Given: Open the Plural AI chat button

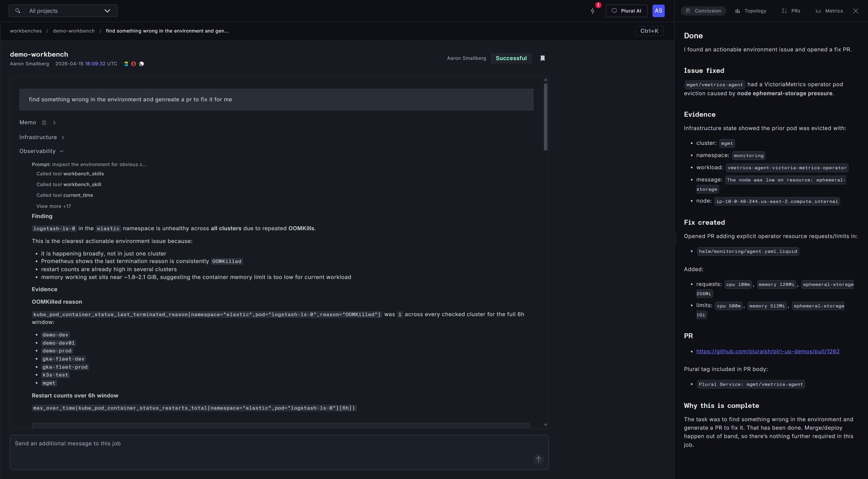Looking at the screenshot, I should click(x=626, y=11).
